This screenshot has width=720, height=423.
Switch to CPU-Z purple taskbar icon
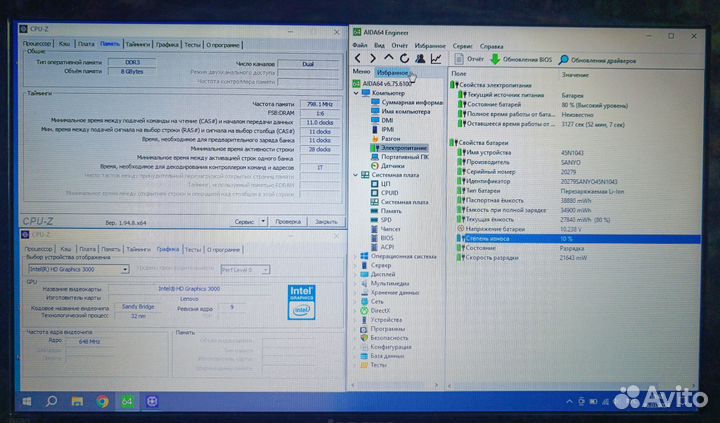(152, 401)
